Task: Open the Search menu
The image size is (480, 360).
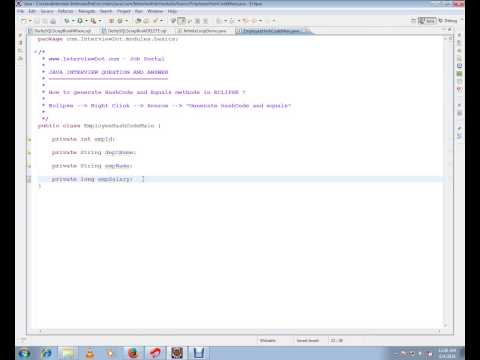Action: (106, 11)
